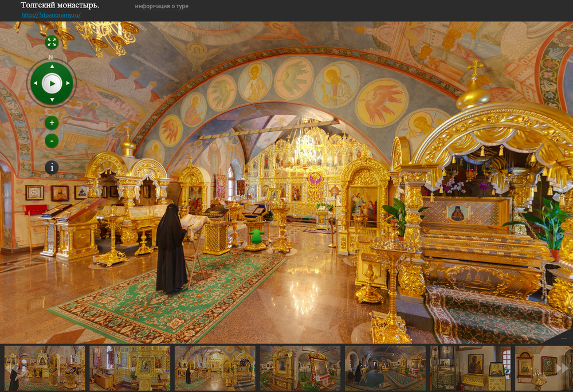Image resolution: width=573 pixels, height=392 pixels.
Task: Open the first thumbnail with the nun in white
Action: click(45, 369)
